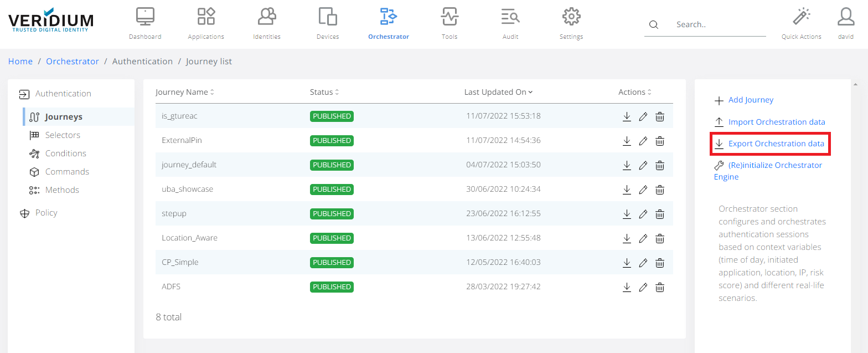Expand the Policy section in sidebar
The width and height of the screenshot is (868, 353).
click(x=46, y=213)
